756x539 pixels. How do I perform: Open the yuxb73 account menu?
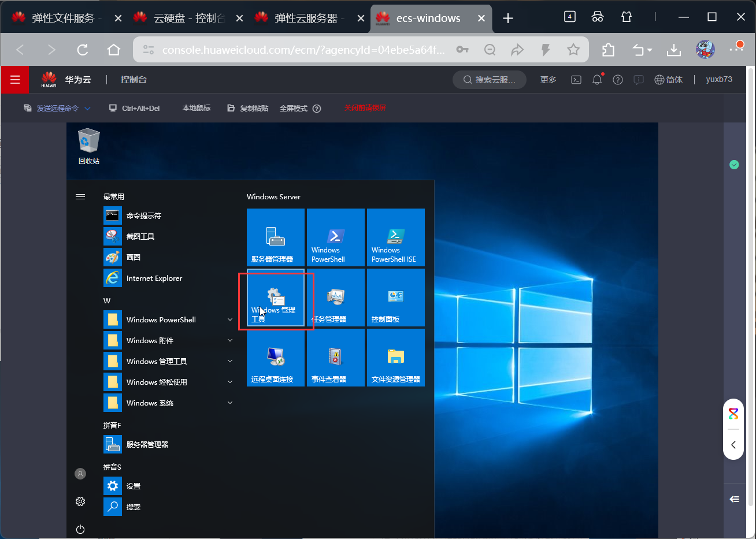[719, 80]
